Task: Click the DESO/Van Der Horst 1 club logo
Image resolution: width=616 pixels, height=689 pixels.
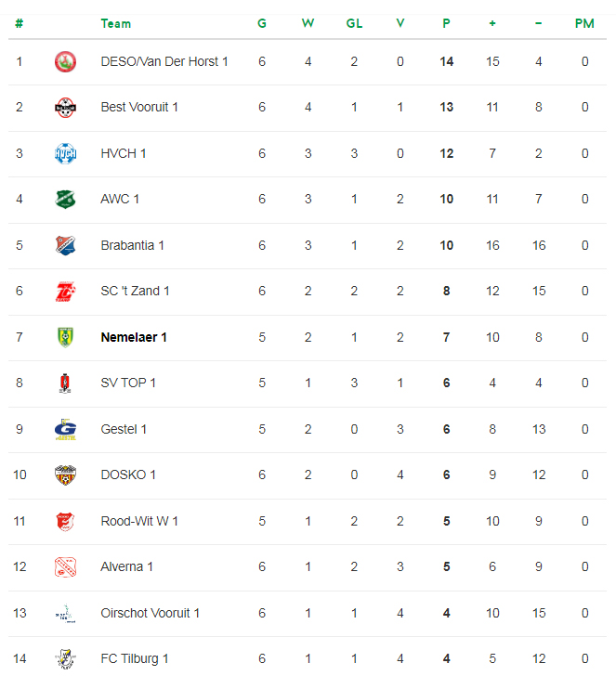Action: (x=65, y=62)
